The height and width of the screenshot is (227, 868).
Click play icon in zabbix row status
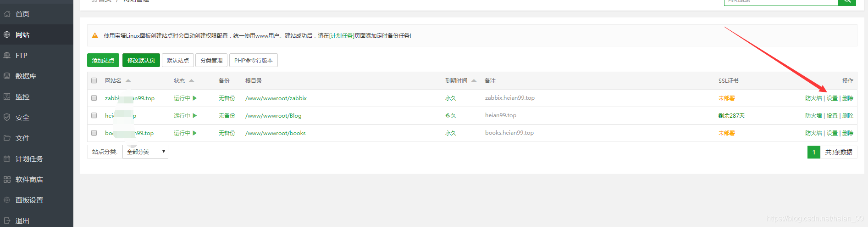point(195,98)
